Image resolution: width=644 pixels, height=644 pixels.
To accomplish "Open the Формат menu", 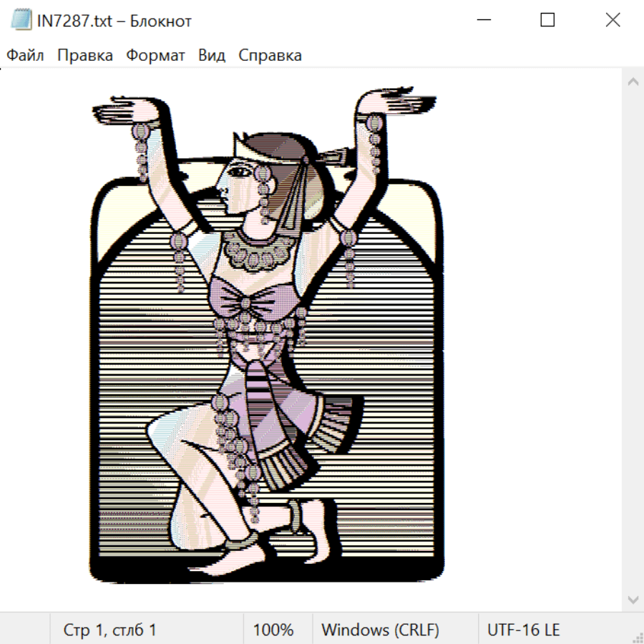I will [x=155, y=56].
